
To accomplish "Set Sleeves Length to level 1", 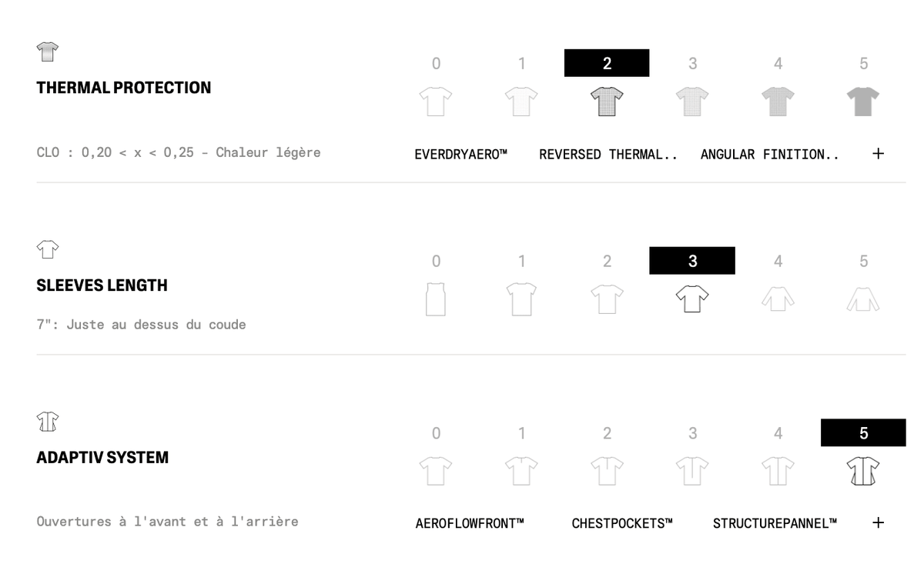I will [521, 262].
